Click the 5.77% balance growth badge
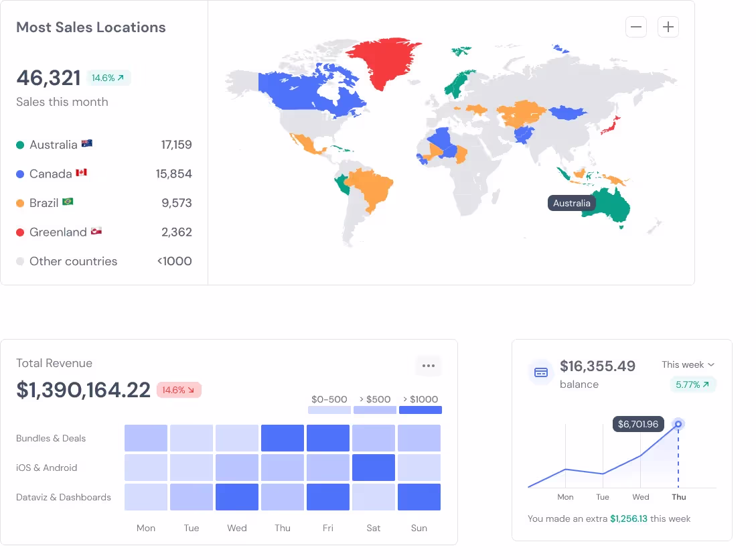 click(x=692, y=384)
